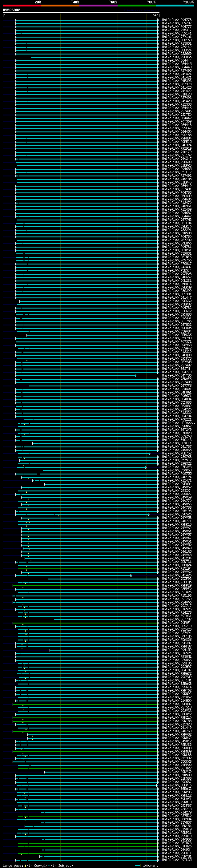Click the arrowhead ending the B8LPT5 alignment
Image resolution: width=197 pixels, height=868 pixels.
click(x=157, y=785)
